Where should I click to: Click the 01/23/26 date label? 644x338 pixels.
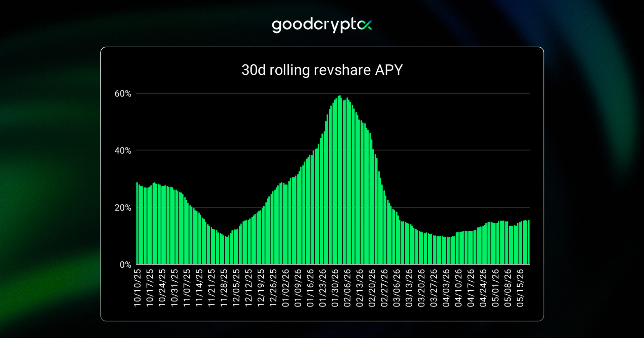[x=323, y=288]
